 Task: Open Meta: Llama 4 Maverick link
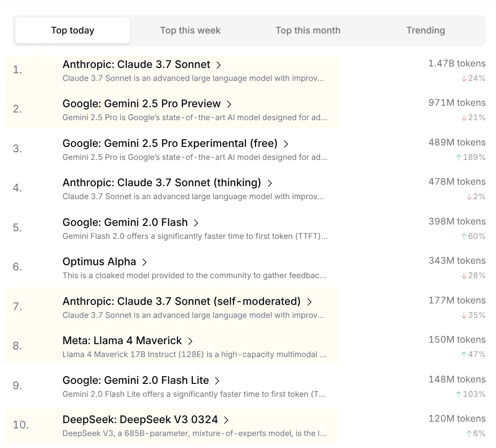122,340
